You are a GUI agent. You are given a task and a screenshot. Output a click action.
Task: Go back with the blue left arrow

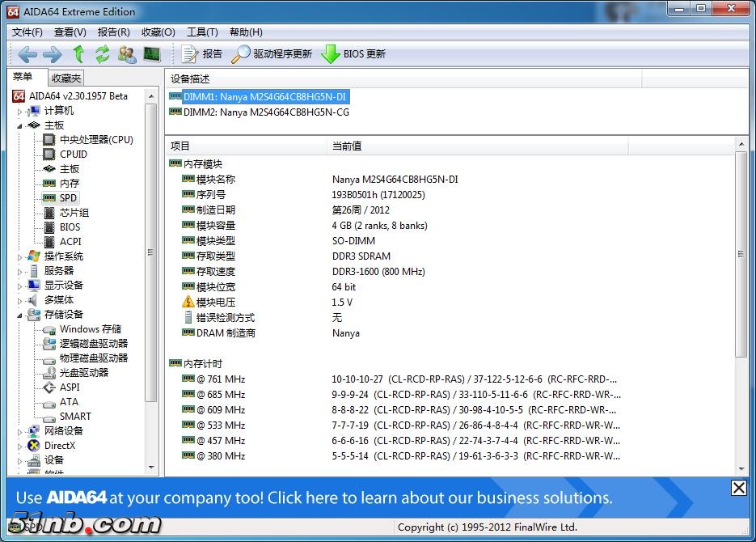pyautogui.click(x=27, y=54)
